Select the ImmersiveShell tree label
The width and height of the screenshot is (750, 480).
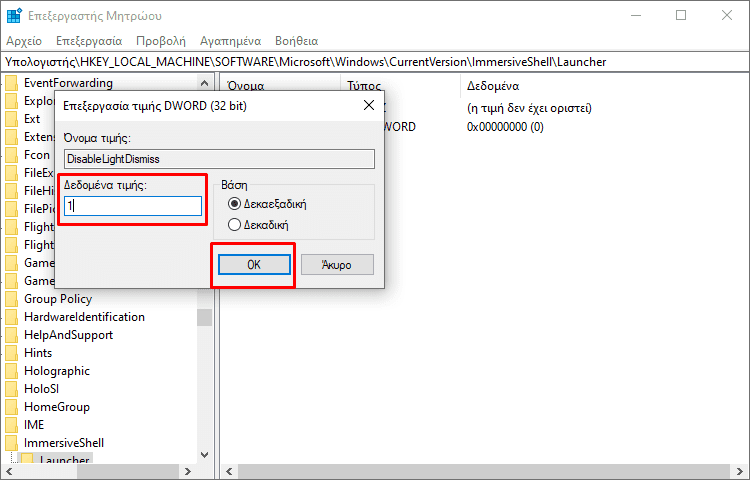[64, 443]
